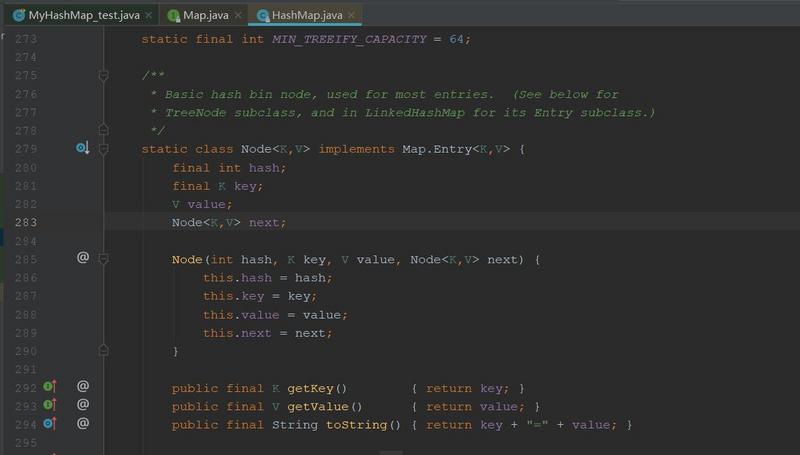Viewport: 800px width, 455px height.
Task: Click the subclass gutter icon on line 279
Action: [x=82, y=148]
